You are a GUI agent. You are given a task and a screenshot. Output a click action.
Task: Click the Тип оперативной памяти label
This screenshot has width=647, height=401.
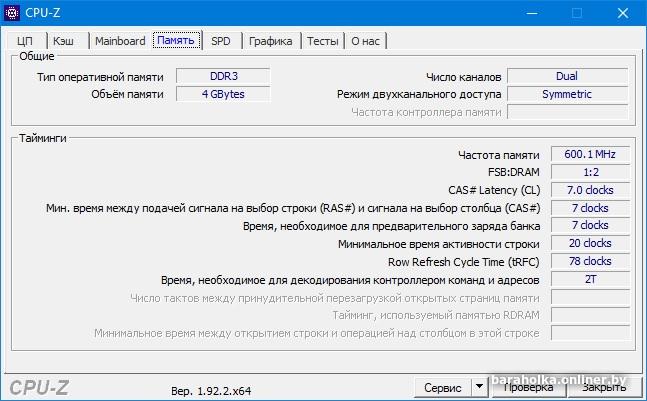coord(100,77)
